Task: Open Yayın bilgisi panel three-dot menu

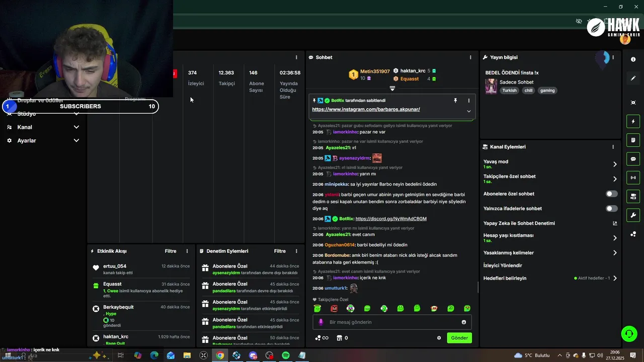Action: pos(613,57)
